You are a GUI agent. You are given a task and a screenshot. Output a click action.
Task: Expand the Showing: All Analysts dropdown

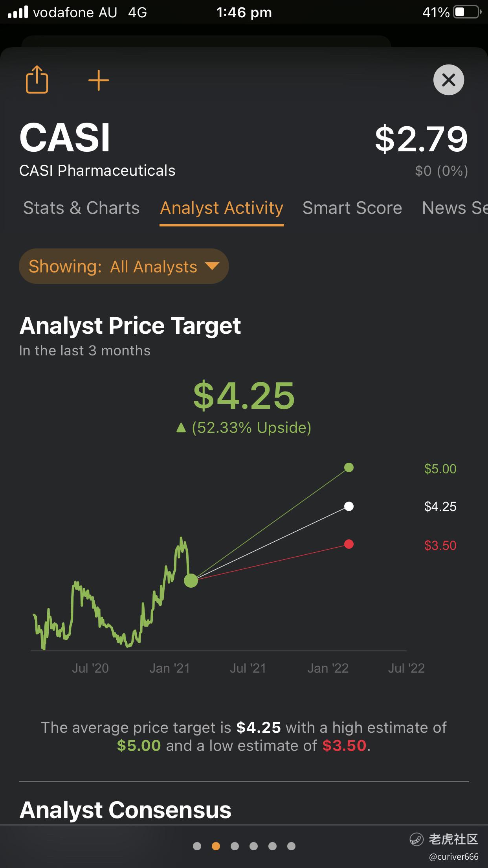pos(124,266)
